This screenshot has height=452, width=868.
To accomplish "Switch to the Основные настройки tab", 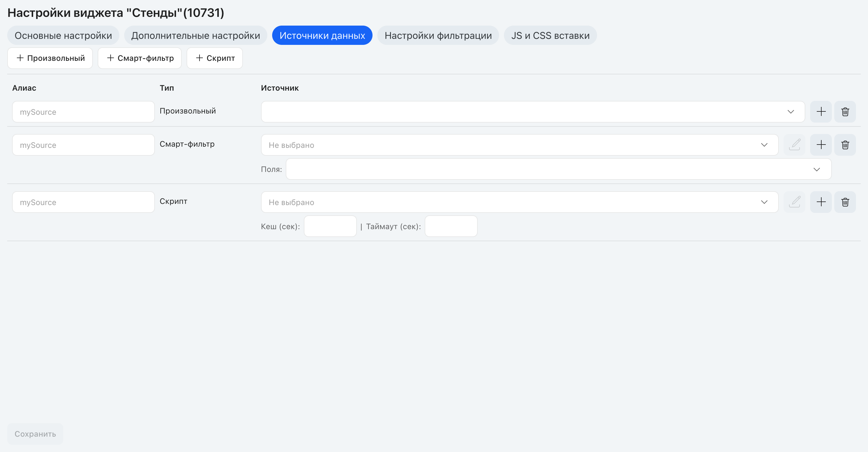I will pos(63,35).
